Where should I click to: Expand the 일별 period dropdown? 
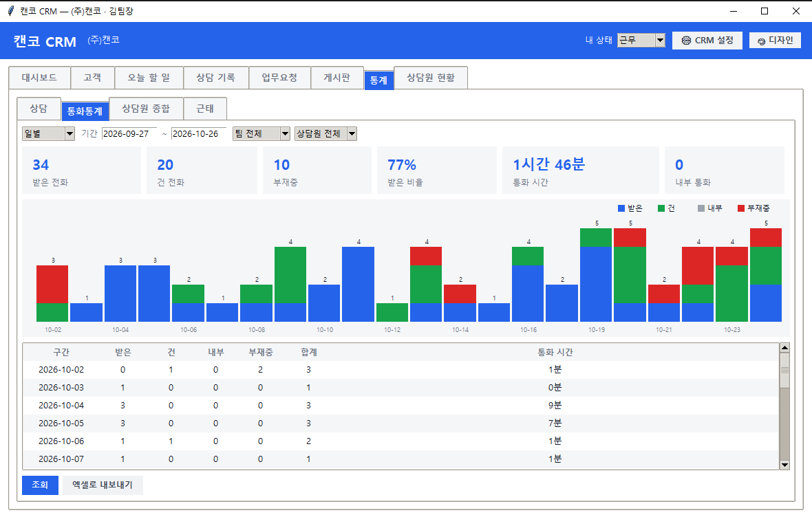tap(48, 133)
